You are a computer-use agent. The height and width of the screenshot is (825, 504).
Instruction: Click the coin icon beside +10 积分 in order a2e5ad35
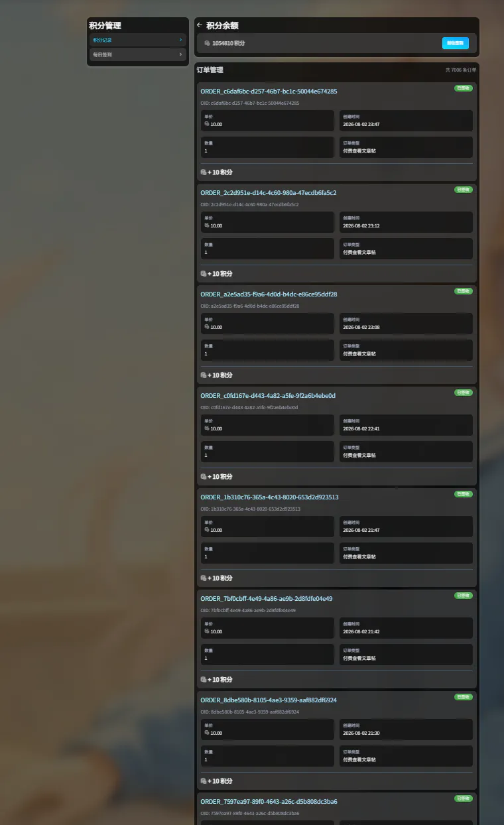pyautogui.click(x=204, y=375)
